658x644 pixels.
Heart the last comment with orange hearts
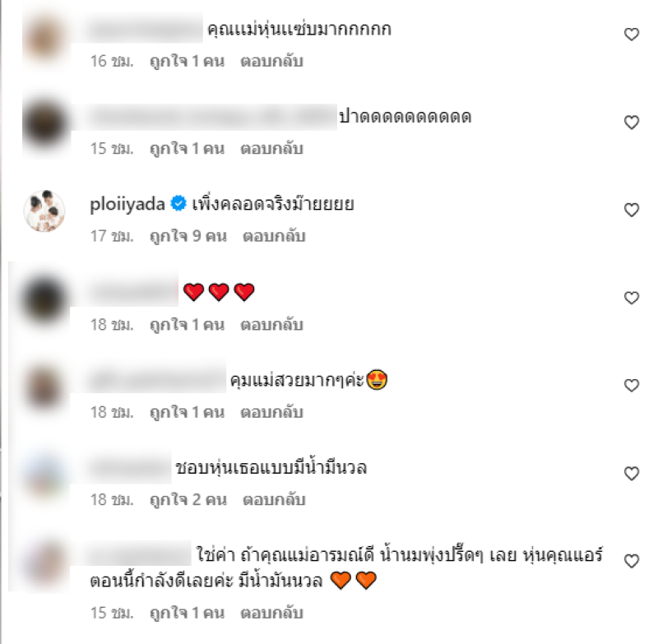tap(631, 562)
